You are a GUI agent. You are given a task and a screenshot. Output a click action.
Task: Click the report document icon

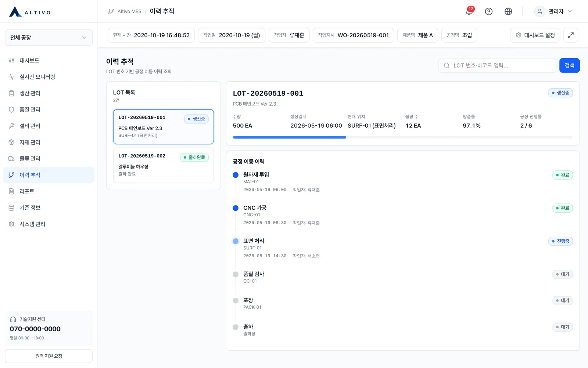[x=11, y=191]
